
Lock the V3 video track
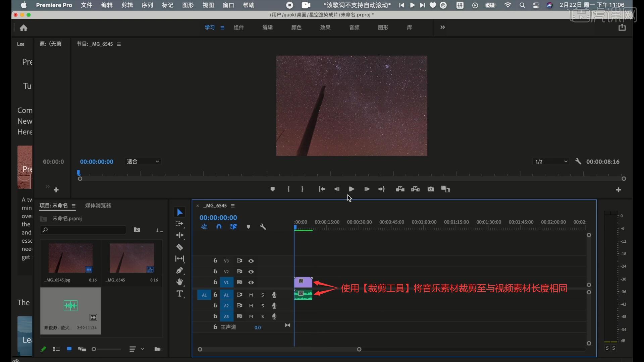(215, 260)
